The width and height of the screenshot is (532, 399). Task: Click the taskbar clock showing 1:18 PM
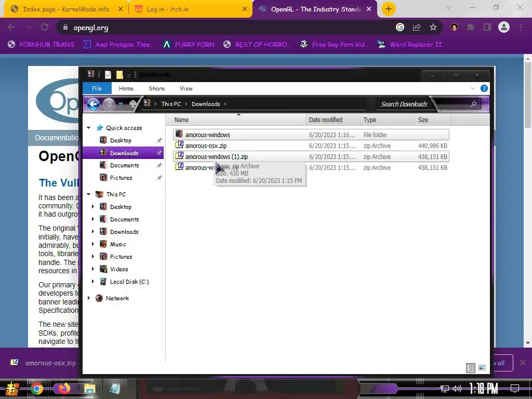click(484, 388)
